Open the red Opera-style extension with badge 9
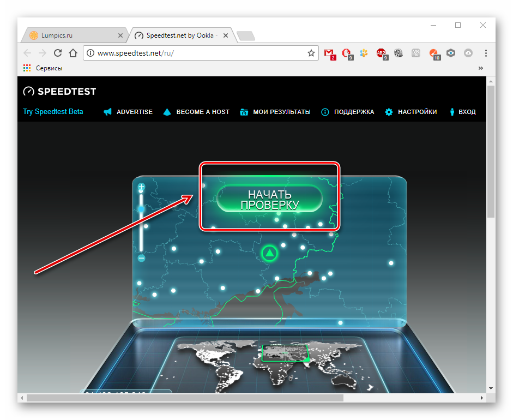The height and width of the screenshot is (420, 513). point(347,53)
